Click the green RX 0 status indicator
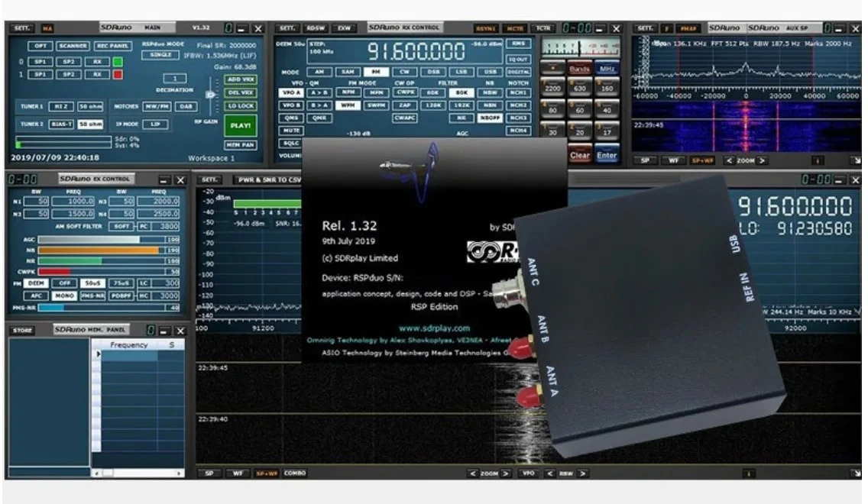This screenshot has width=868, height=504. click(x=118, y=60)
